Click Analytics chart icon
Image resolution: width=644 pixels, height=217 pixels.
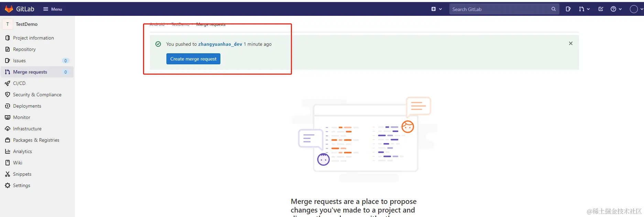pyautogui.click(x=8, y=151)
